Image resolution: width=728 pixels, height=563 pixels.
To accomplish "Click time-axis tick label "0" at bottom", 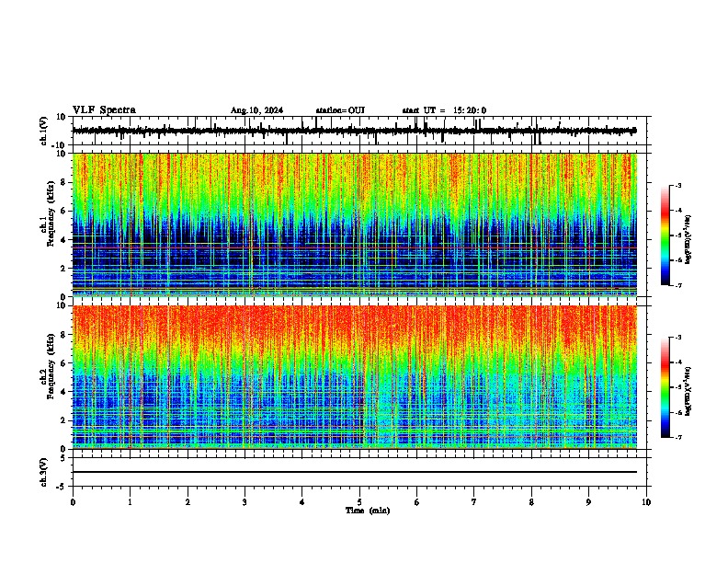I will (x=73, y=502).
